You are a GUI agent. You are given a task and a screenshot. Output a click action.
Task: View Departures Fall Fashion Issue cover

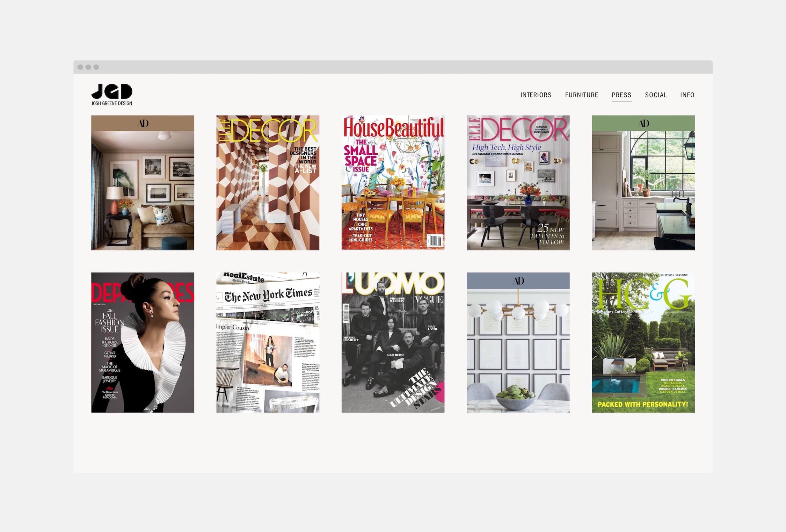pyautogui.click(x=143, y=343)
